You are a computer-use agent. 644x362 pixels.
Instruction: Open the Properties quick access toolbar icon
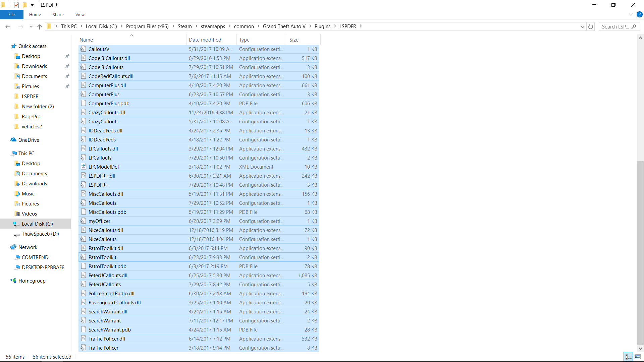tap(16, 5)
